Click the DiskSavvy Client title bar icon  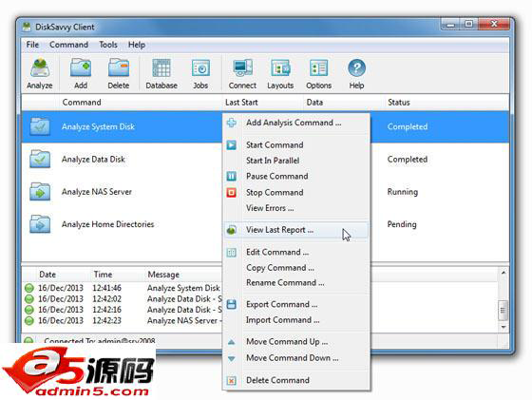point(27,27)
